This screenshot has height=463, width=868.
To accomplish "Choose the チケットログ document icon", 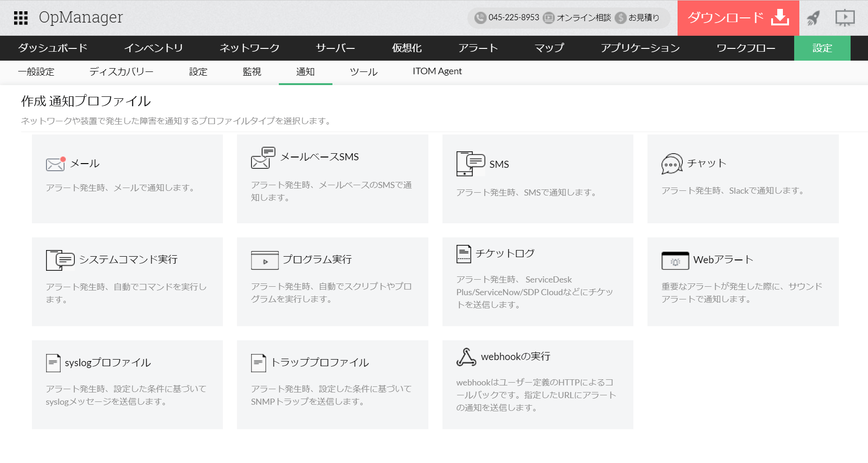I will (464, 254).
